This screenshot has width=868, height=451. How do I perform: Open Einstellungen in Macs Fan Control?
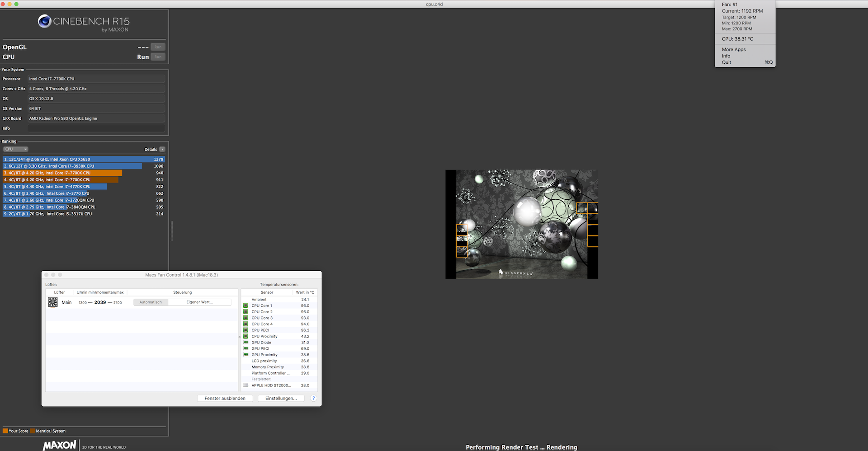(281, 398)
